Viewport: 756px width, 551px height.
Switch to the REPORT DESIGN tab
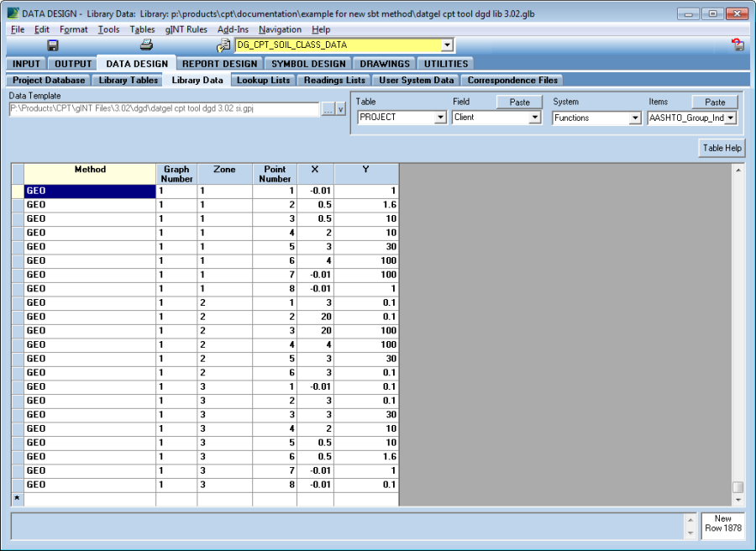[219, 64]
